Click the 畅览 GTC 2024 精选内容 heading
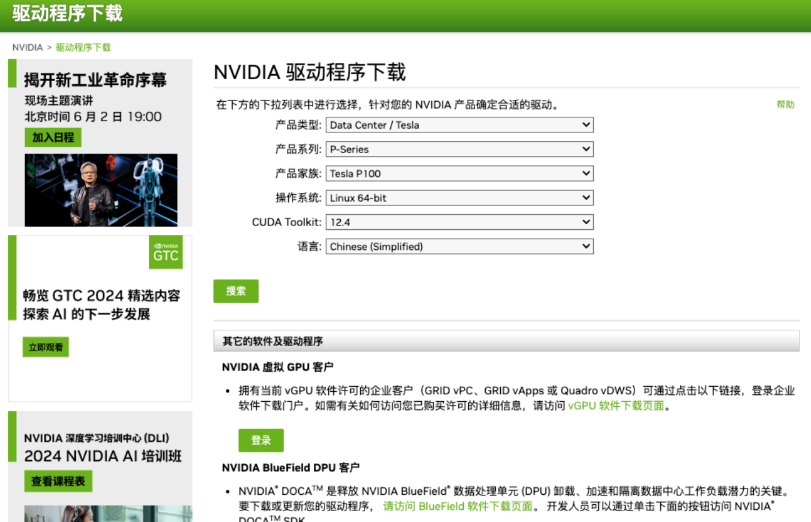Viewport: 811px width, 522px height. click(101, 295)
